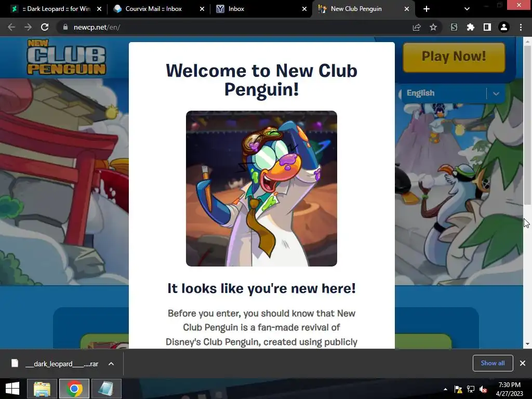Close the downloads bar
Image resolution: width=532 pixels, height=399 pixels.
523,363
